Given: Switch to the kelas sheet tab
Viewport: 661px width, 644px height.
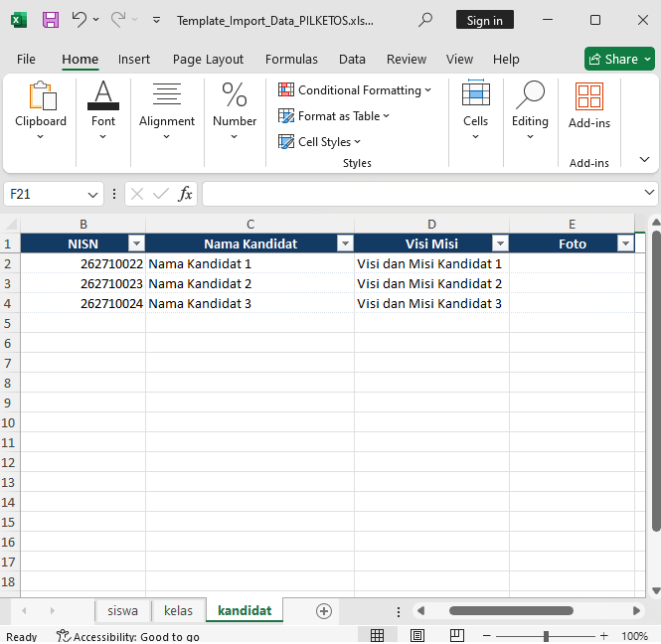Looking at the screenshot, I should 178,610.
